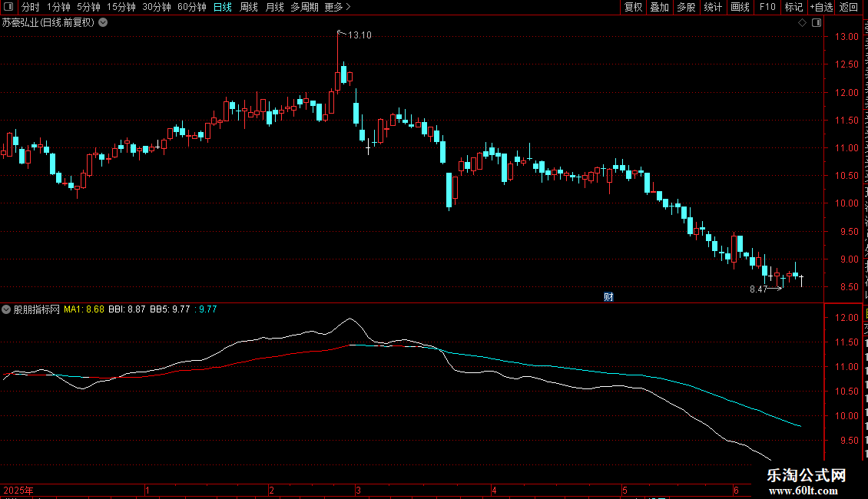Click month marker 6 on time axis
Screen dimensions: 868x499
736,490
